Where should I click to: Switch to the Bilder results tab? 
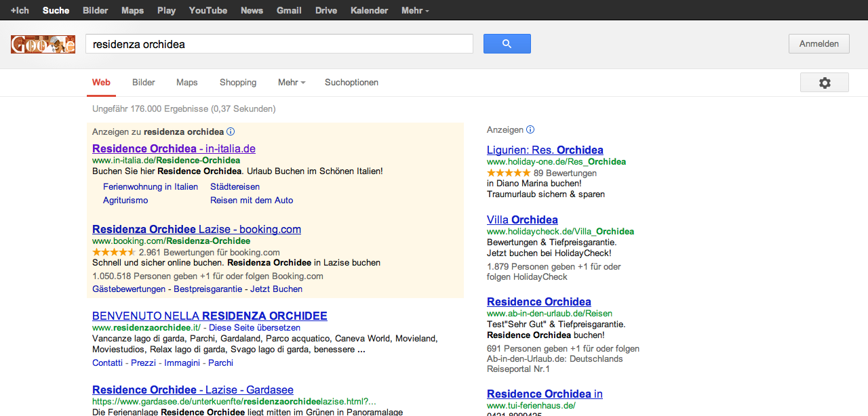click(x=144, y=83)
